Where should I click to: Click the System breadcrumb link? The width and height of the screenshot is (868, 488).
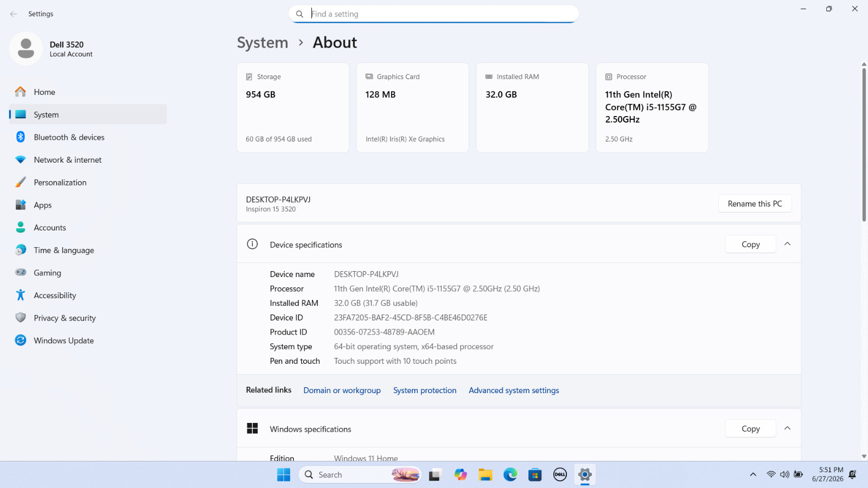pos(263,43)
